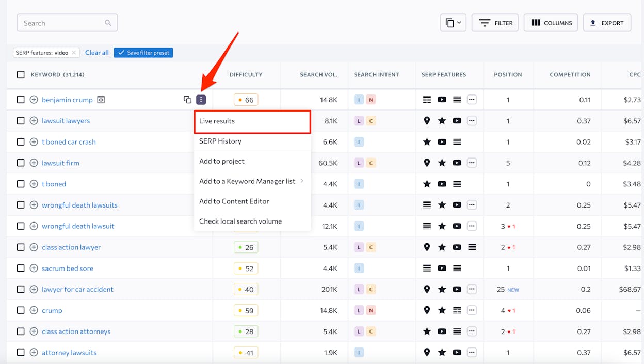The image size is (644, 364).
Task: Click more SERP features in wrongful death lawsuit row
Action: (472, 226)
